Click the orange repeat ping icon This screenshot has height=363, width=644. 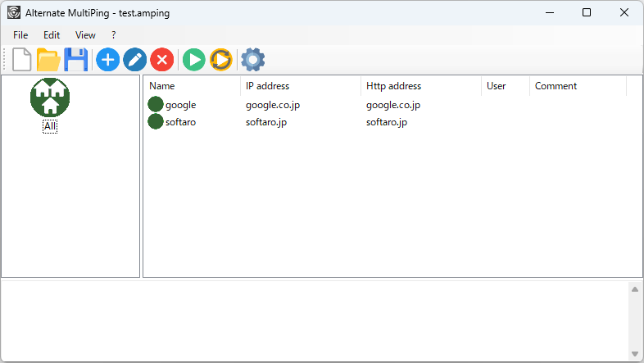220,59
